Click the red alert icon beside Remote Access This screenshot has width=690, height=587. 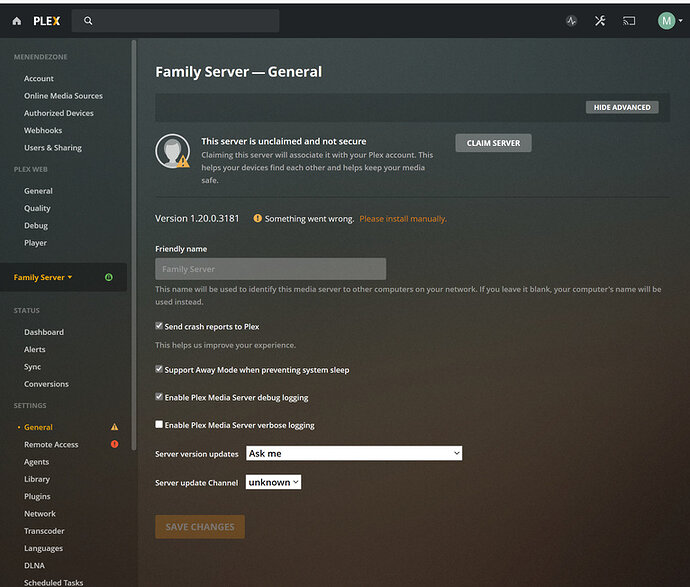(114, 444)
